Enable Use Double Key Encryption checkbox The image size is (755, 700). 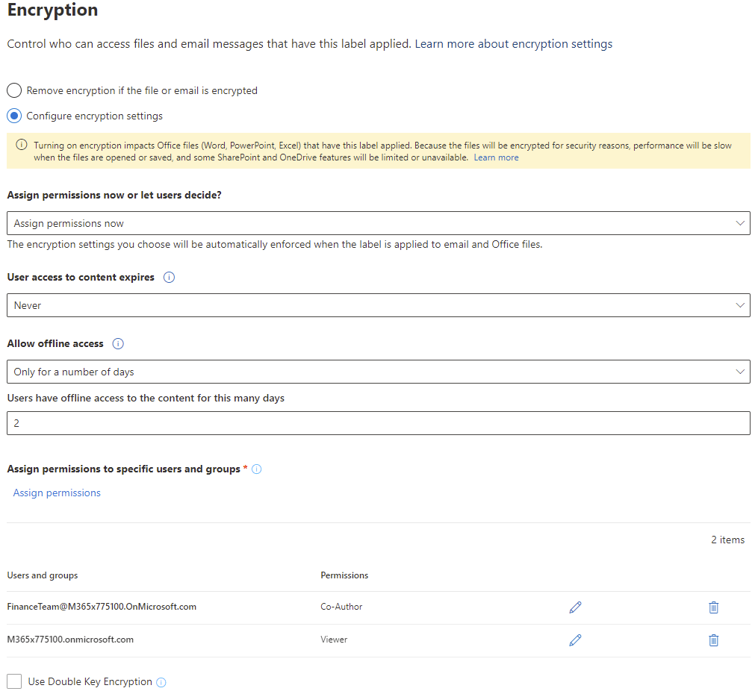pos(14,681)
